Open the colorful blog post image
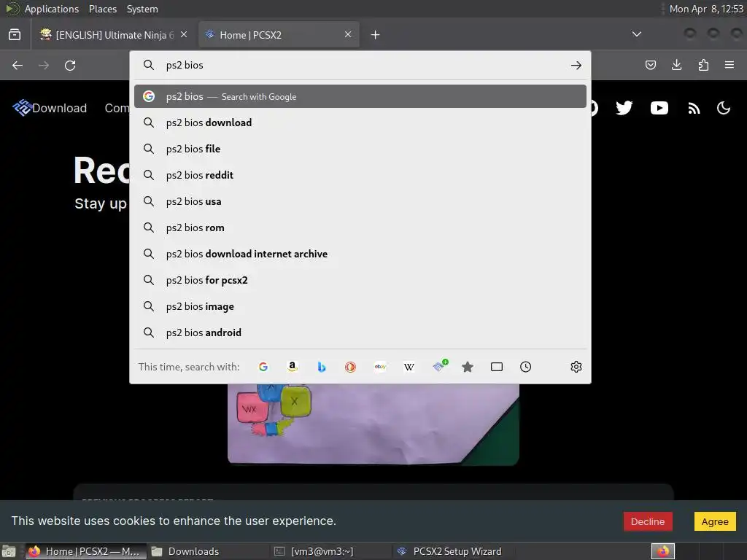Screen dimensions: 747x560 pyautogui.click(x=373, y=424)
